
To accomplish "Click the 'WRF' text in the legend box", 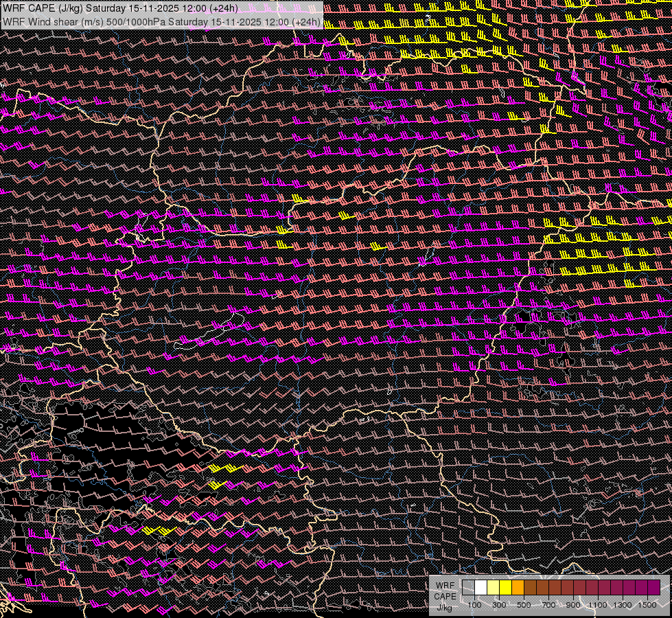I will [x=444, y=585].
